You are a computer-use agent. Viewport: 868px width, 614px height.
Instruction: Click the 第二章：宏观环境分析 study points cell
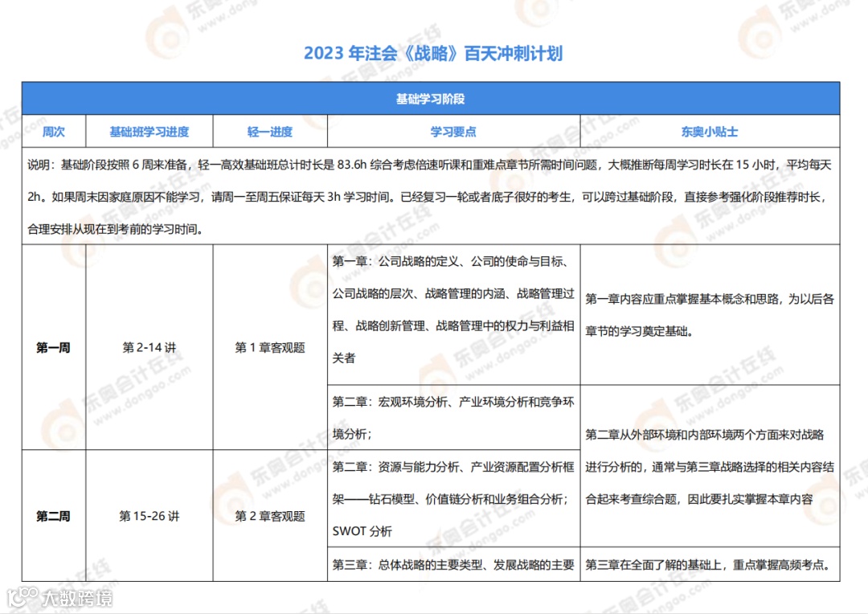tap(453, 417)
